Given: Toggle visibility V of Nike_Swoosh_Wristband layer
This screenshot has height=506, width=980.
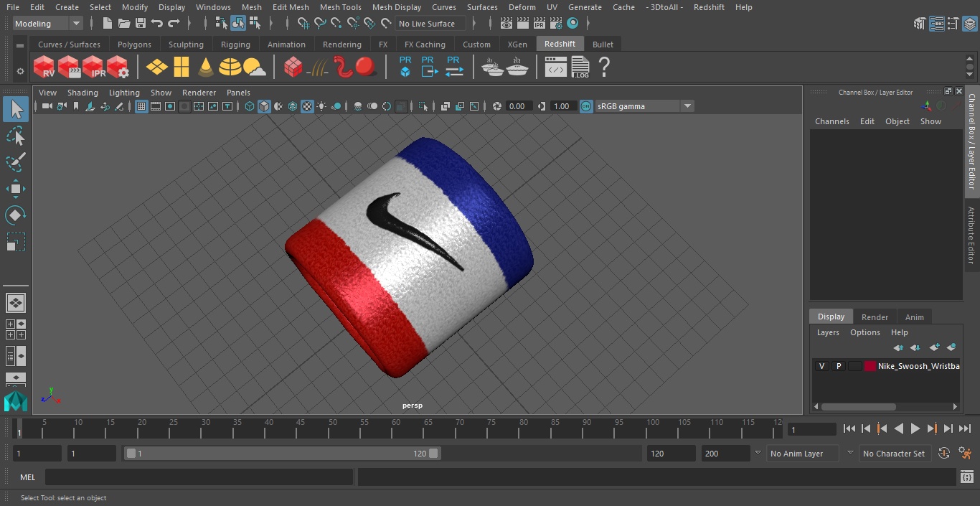Looking at the screenshot, I should (x=821, y=366).
